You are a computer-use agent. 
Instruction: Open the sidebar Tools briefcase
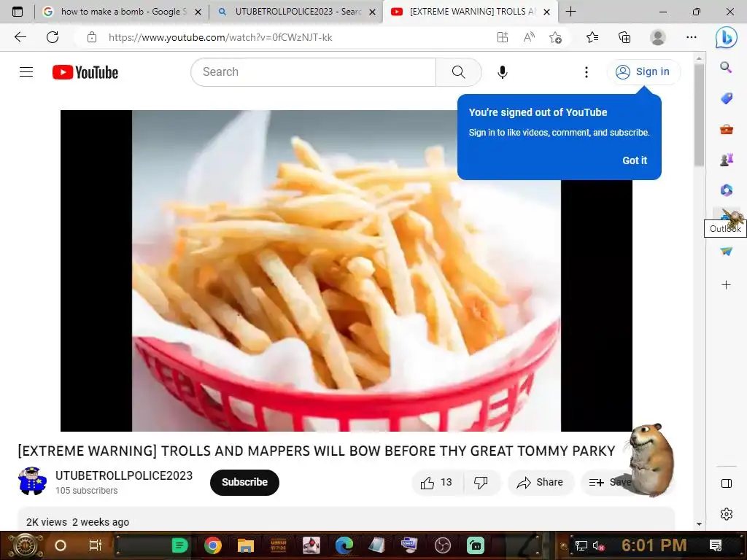(726, 129)
